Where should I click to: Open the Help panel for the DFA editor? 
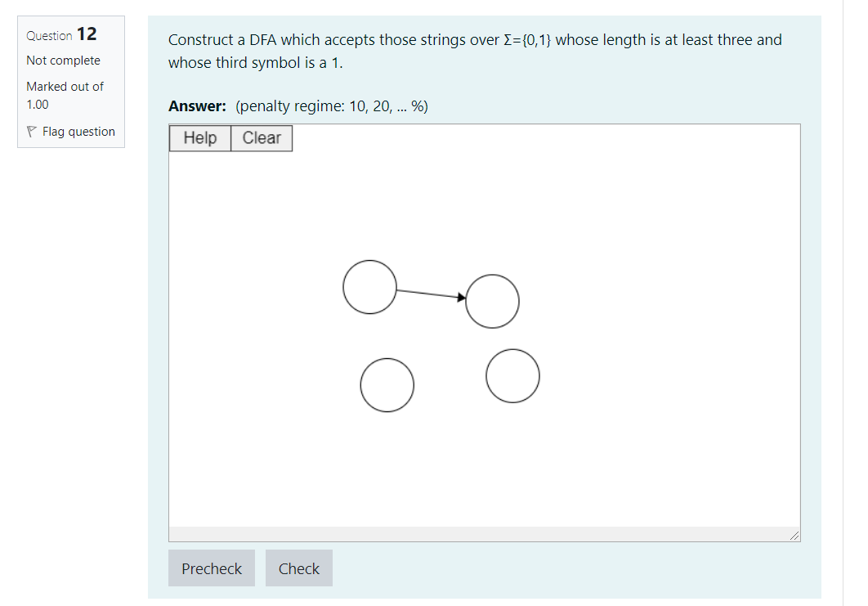[199, 138]
